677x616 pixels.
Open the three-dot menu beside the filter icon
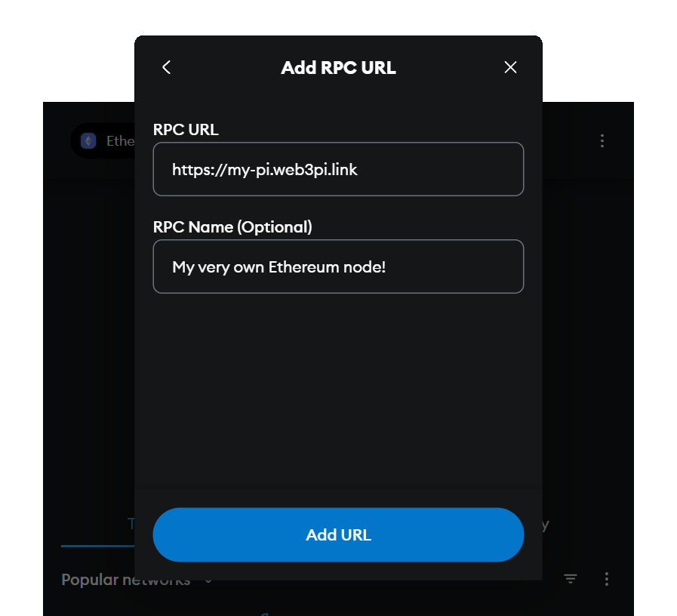coord(607,579)
